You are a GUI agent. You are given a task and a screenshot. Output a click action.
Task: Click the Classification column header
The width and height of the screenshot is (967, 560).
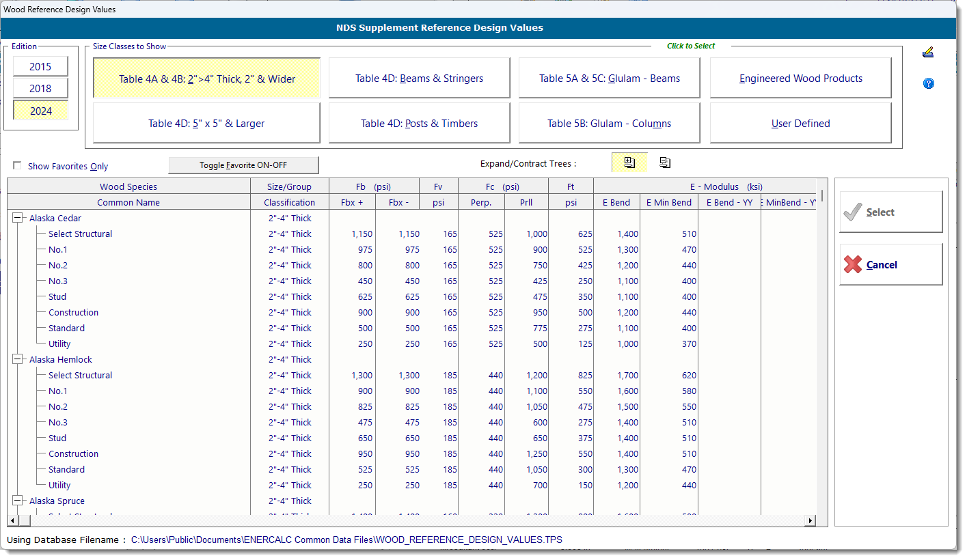point(290,202)
